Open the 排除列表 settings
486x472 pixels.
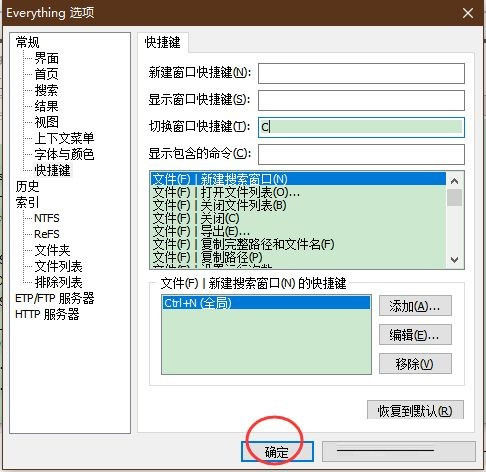point(58,282)
